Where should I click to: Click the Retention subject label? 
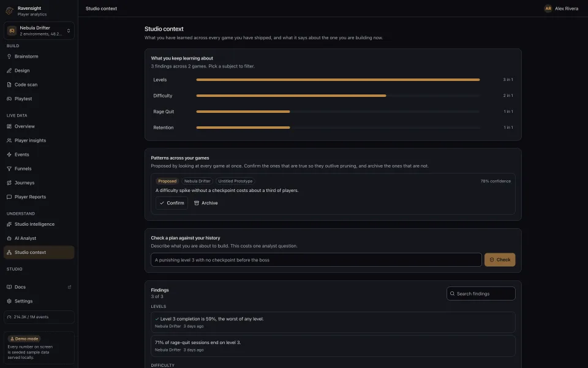(x=163, y=128)
